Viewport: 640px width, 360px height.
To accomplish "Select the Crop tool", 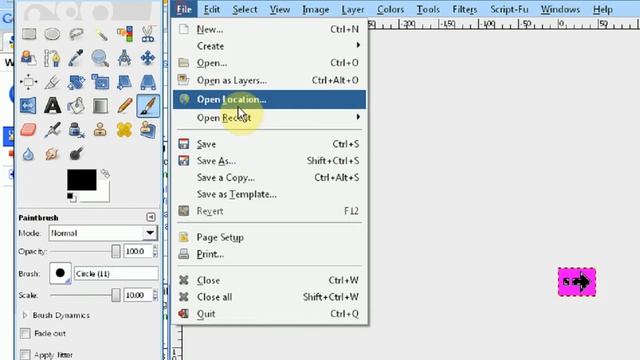I will coord(52,82).
